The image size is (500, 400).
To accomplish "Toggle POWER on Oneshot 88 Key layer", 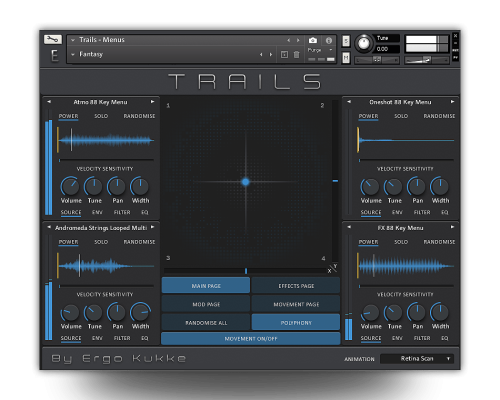I will (368, 116).
